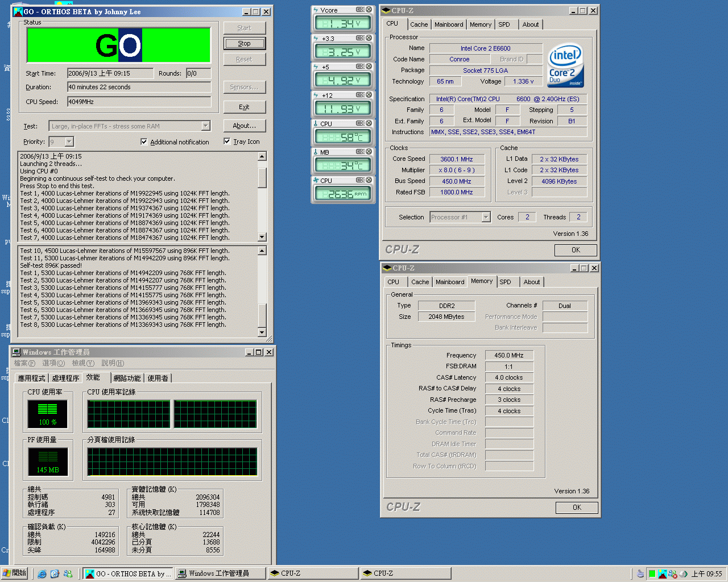
Task: Click OK in upper CPU-Z window
Action: coord(576,250)
